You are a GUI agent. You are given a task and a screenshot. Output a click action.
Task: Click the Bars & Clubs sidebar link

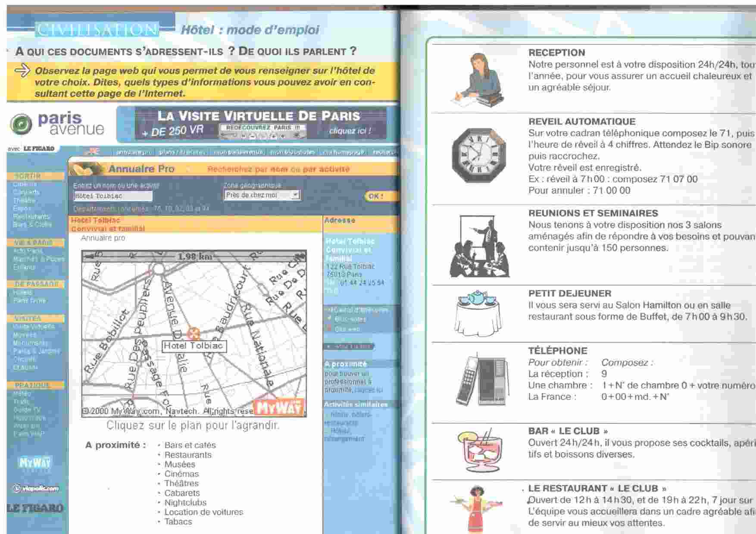[x=32, y=225]
